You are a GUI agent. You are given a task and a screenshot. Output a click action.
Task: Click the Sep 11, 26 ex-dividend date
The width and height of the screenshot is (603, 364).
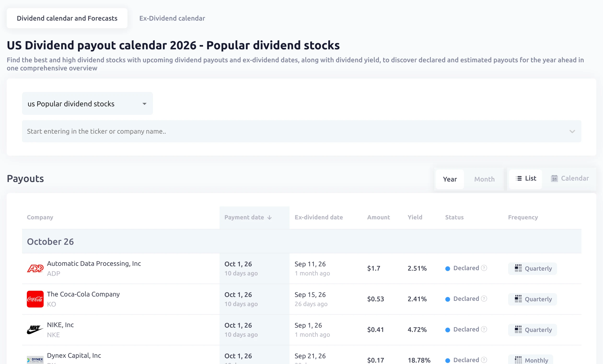tap(310, 264)
